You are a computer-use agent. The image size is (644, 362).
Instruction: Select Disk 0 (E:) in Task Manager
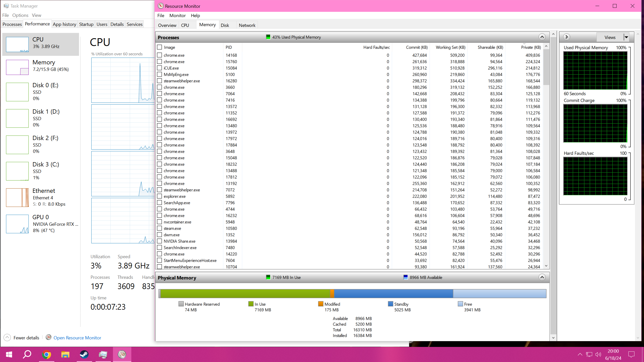41,92
